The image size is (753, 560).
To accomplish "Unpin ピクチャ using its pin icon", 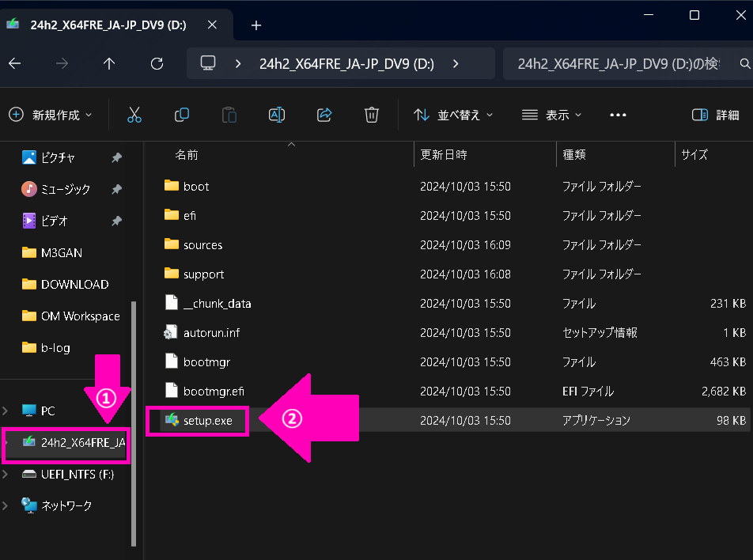I will [x=116, y=157].
